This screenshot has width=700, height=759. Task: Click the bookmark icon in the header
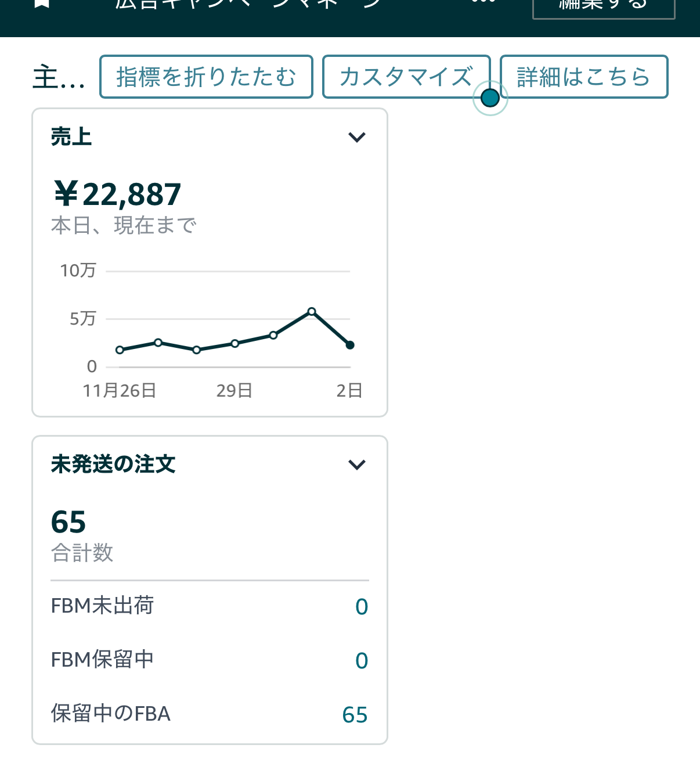42,3
